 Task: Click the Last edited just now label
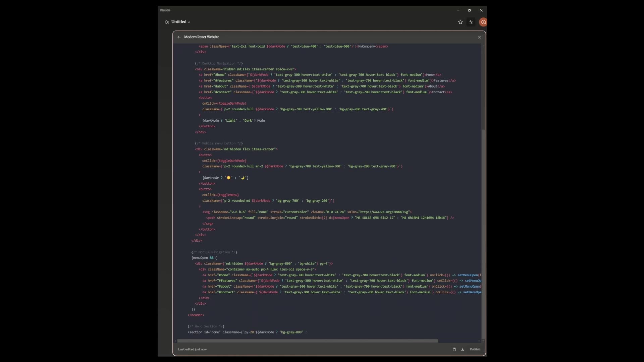[192, 349]
